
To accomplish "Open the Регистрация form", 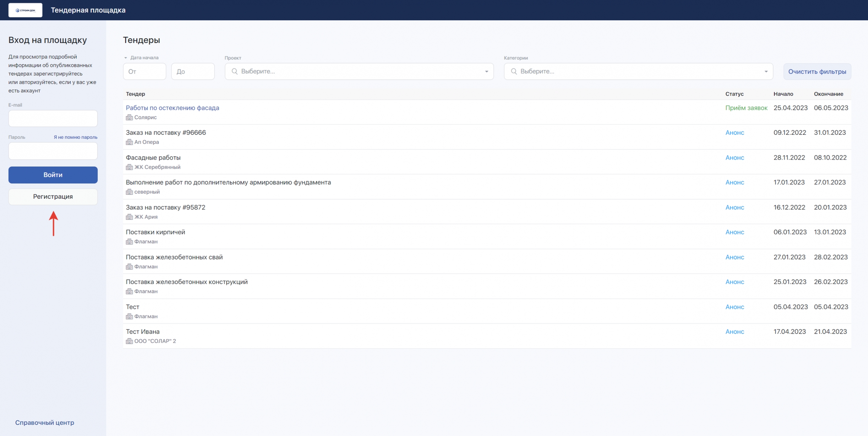I will (53, 197).
